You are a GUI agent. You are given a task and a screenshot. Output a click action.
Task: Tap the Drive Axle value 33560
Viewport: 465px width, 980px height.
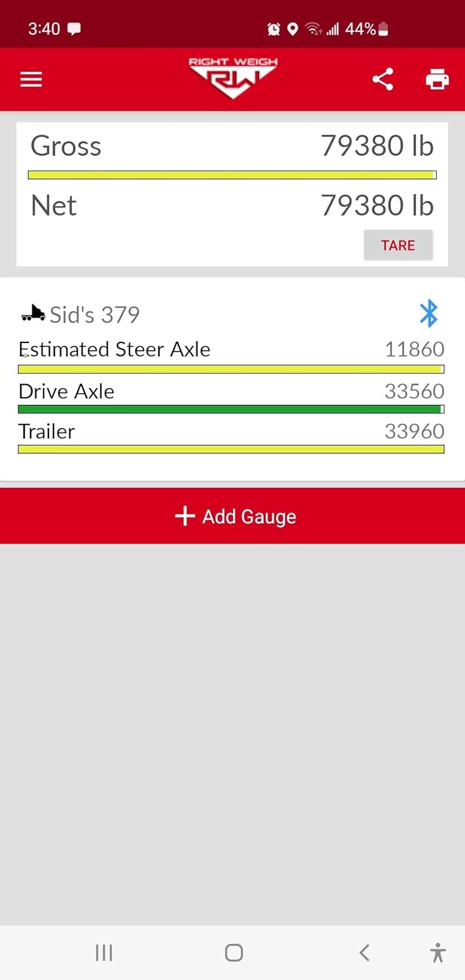point(414,391)
